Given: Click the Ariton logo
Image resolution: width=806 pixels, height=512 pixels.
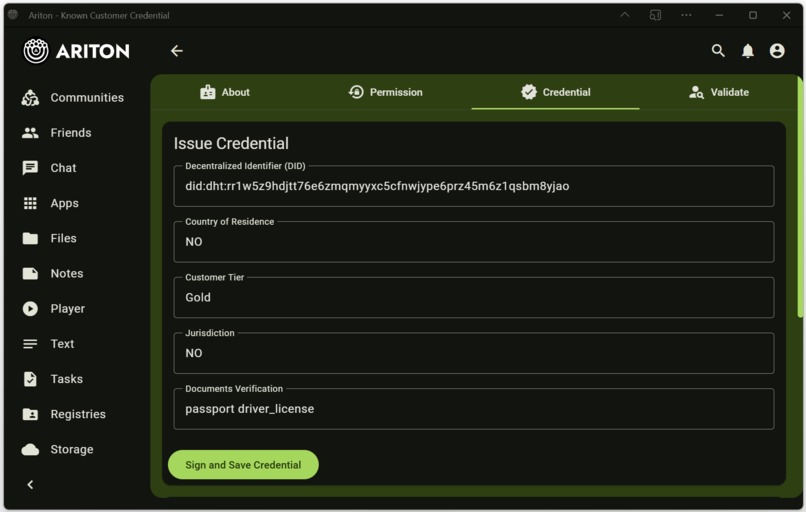Looking at the screenshot, I should tap(76, 51).
